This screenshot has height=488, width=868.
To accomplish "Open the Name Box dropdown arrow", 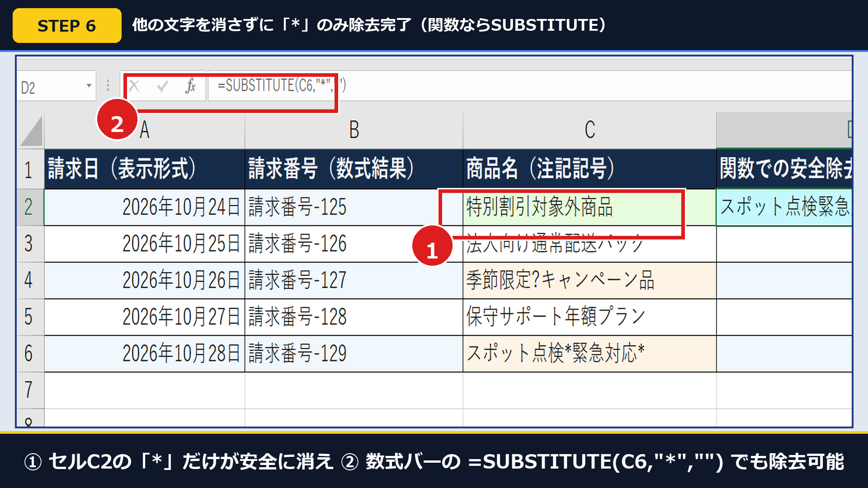I will (x=89, y=85).
